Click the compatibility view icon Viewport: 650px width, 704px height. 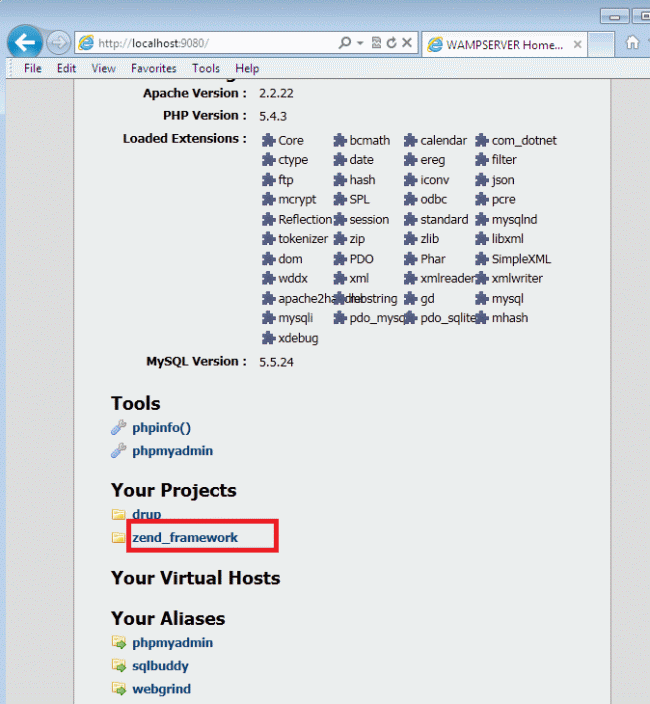click(376, 43)
